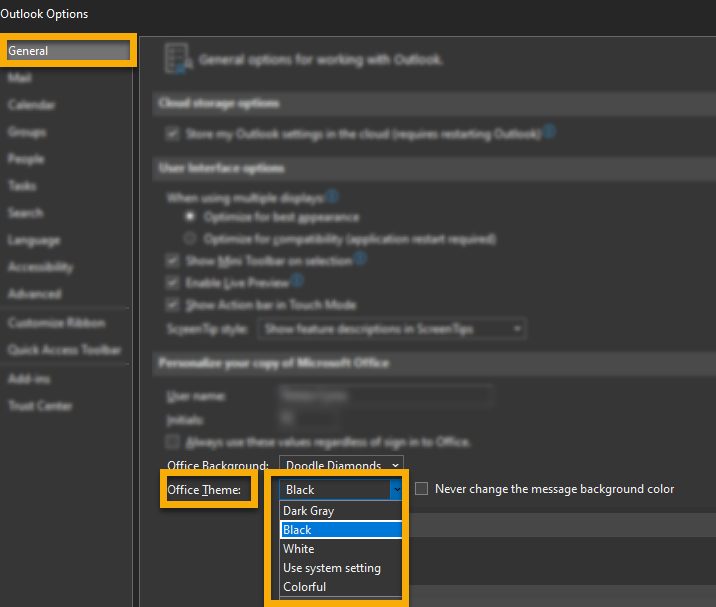Viewport: 716px width, 607px height.
Task: Choose Colorful from theme list
Action: (341, 587)
